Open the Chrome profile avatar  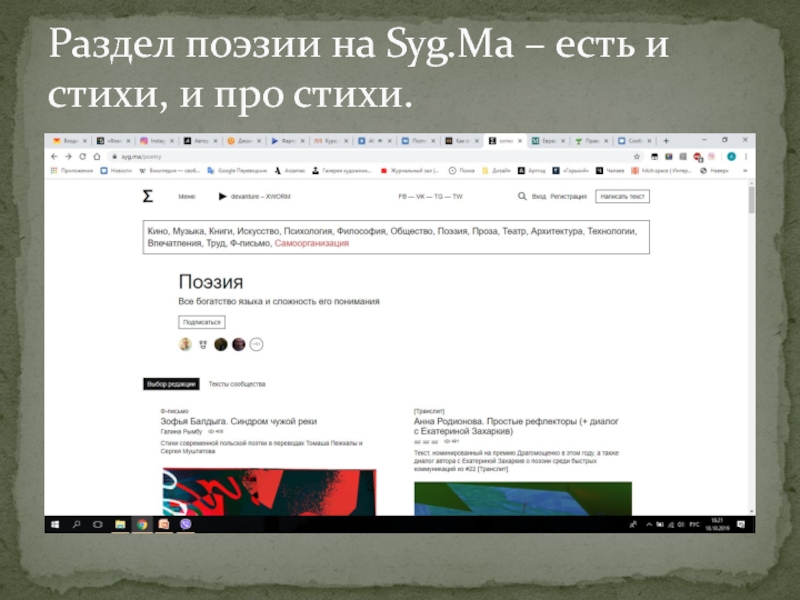731,157
